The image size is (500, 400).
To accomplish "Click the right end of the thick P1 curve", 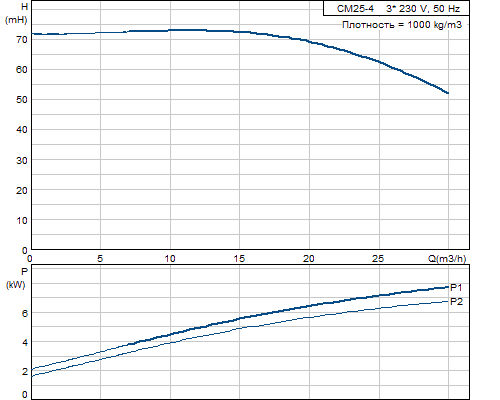I will 448,287.
